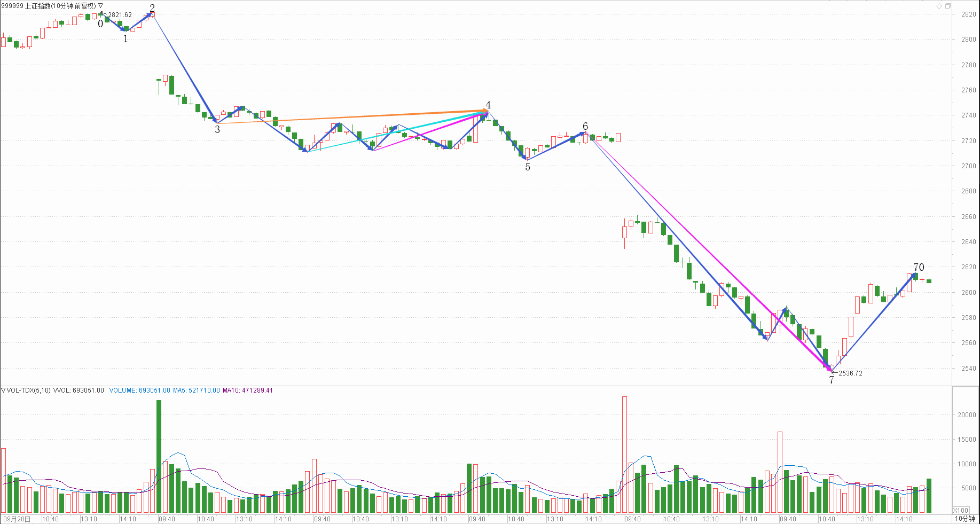Image resolution: width=980 pixels, height=524 pixels.
Task: Click the X100 volume scale box
Action: tap(961, 510)
